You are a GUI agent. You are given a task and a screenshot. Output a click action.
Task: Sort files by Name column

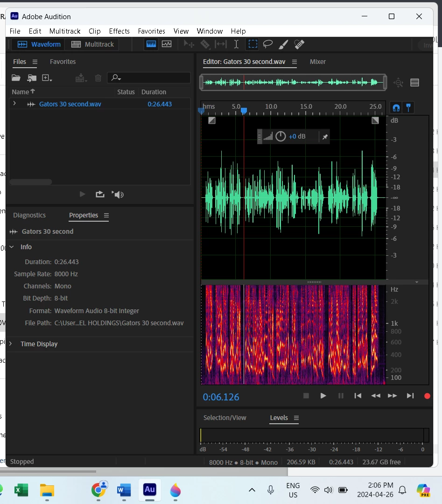click(23, 92)
